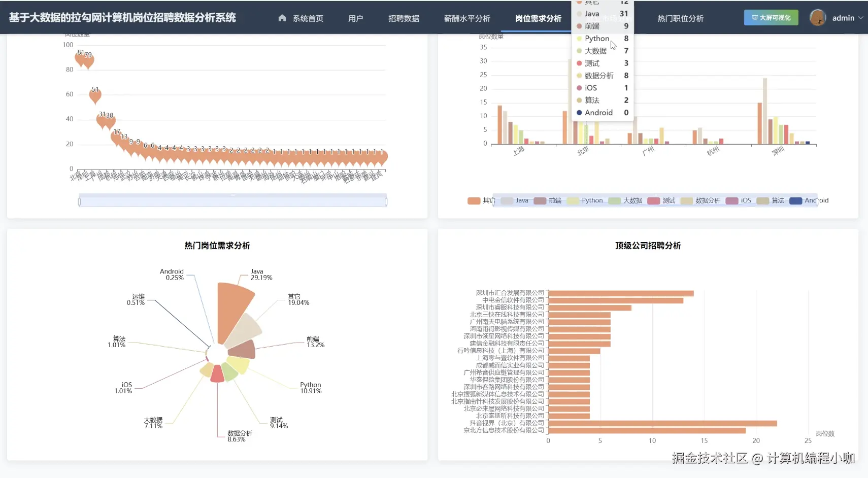Open 热门职位分析 menu item
Viewport: 868px width, 478px height.
[x=680, y=18]
